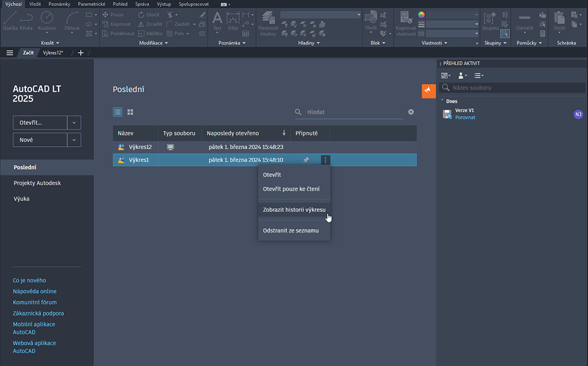Toggle the pin for Výkres1
Image resolution: width=588 pixels, height=366 pixels.
306,160
